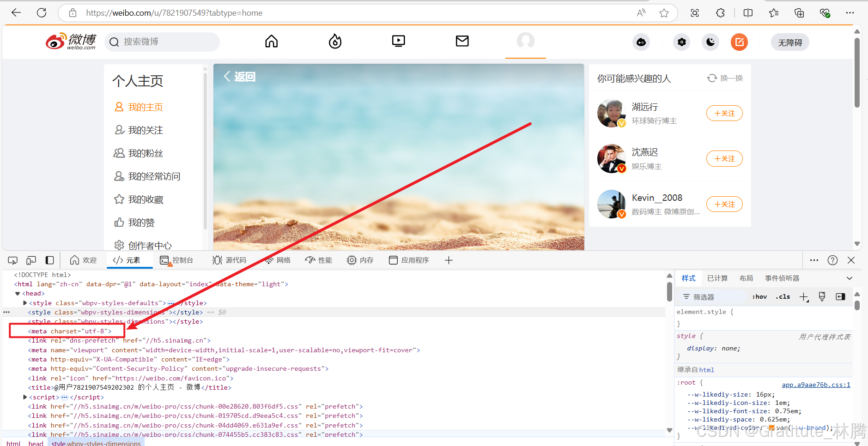This screenshot has width=868, height=446.
Task: Open the 事件侦听器 event listeners tab
Action: [x=782, y=278]
